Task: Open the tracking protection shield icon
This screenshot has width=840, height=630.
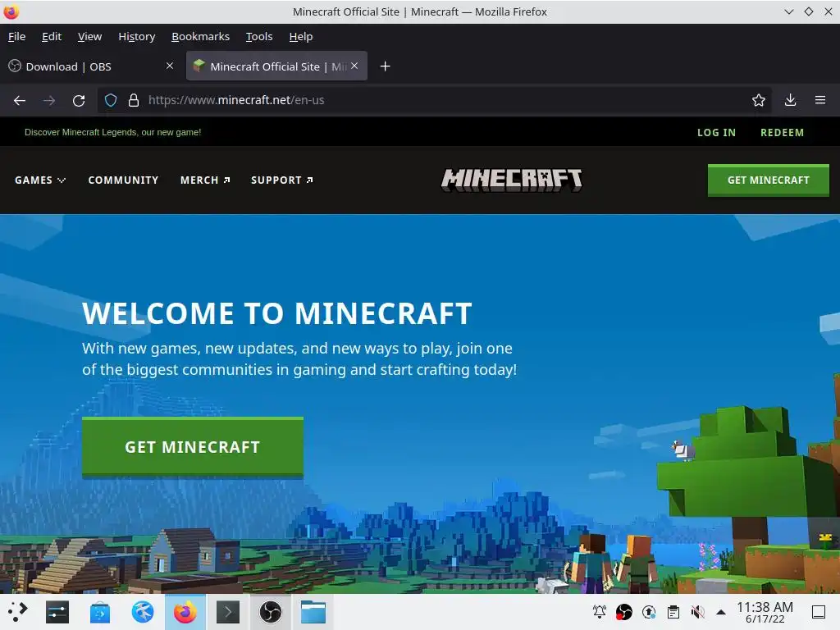Action: [111, 100]
